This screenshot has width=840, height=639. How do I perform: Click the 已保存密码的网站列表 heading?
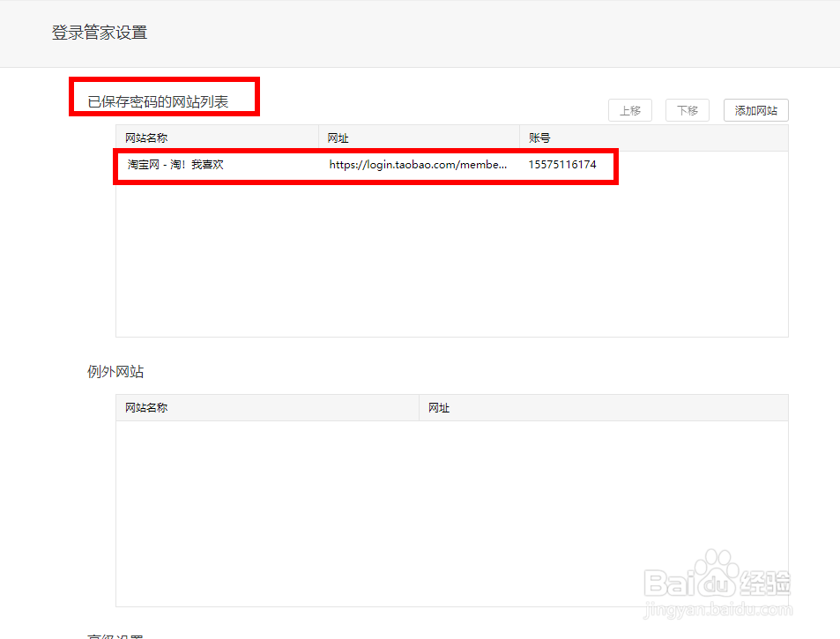click(158, 101)
